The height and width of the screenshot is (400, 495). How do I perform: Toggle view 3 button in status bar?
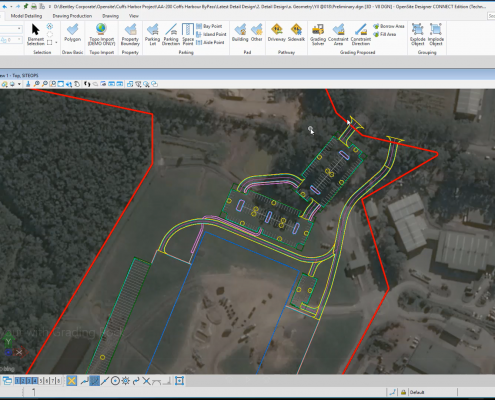pos(29,381)
